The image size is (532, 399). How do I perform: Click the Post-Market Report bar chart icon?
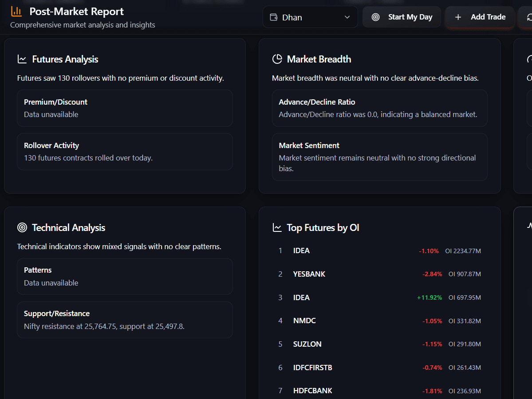click(x=16, y=12)
